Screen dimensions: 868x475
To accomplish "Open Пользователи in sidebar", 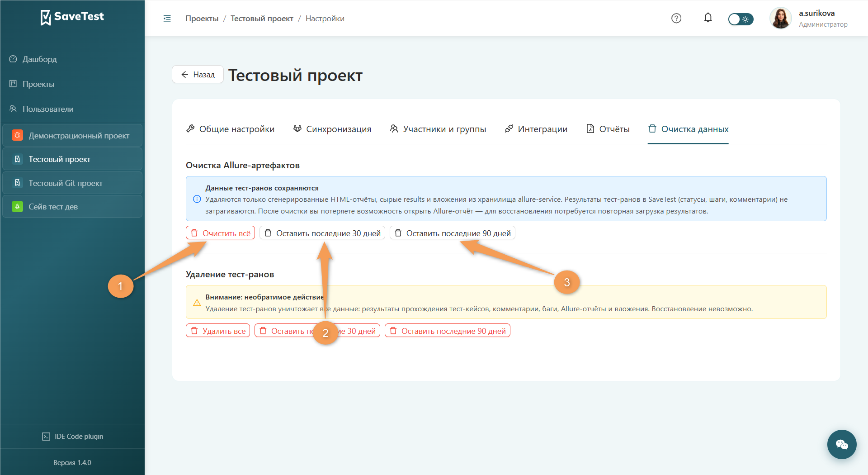I will 47,109.
